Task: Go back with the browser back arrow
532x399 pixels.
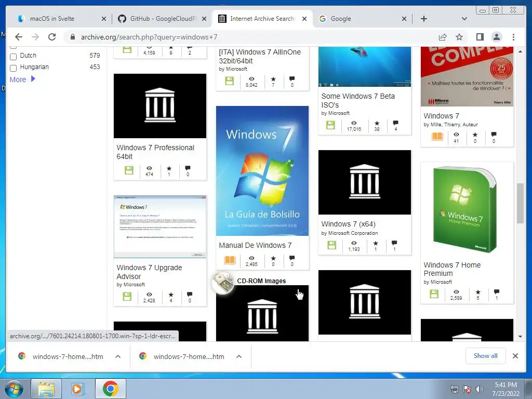Action: pyautogui.click(x=19, y=37)
